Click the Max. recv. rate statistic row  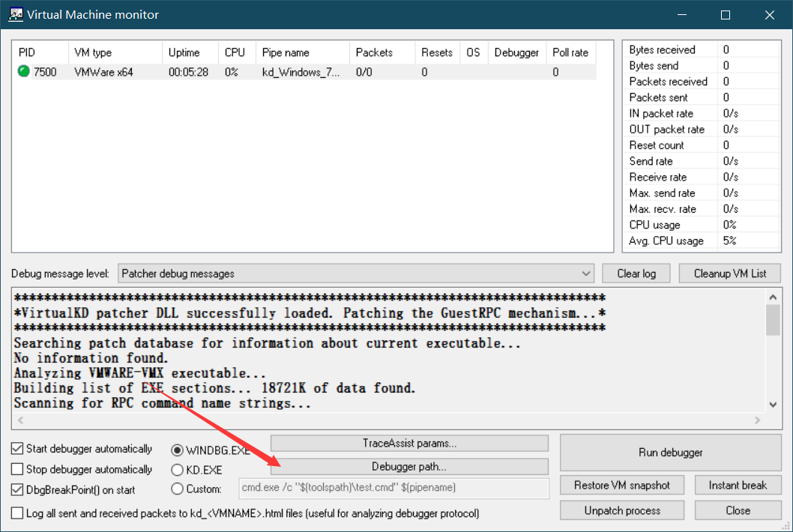click(x=701, y=209)
